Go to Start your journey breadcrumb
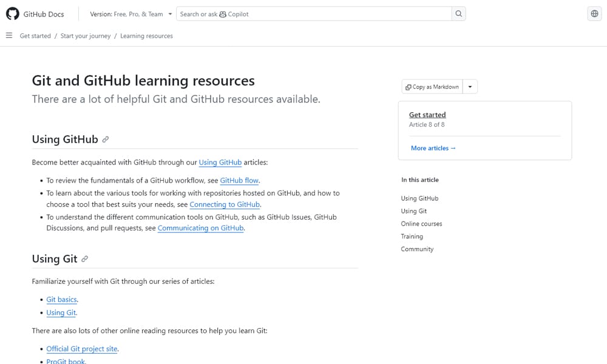The width and height of the screenshot is (607, 364). tap(86, 36)
